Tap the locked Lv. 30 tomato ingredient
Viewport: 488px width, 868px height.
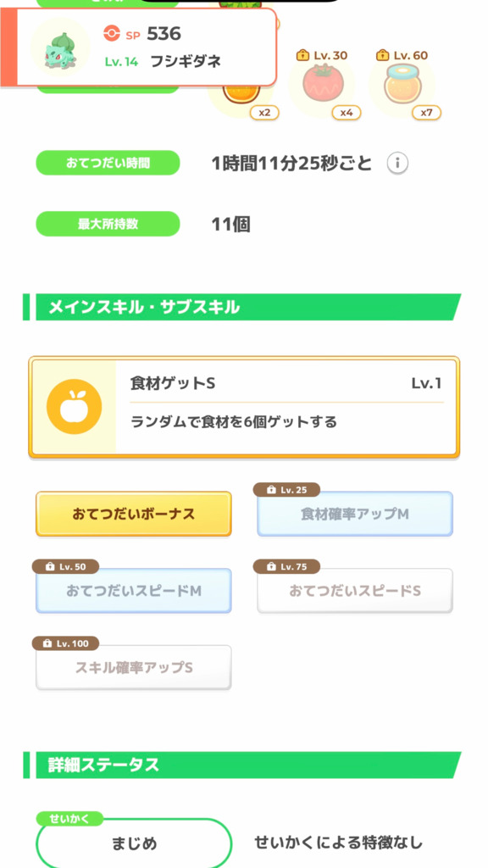[322, 85]
